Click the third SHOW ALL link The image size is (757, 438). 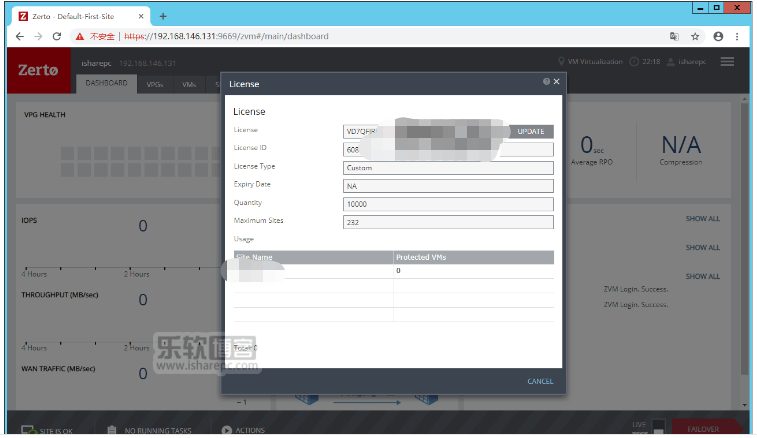tap(702, 277)
